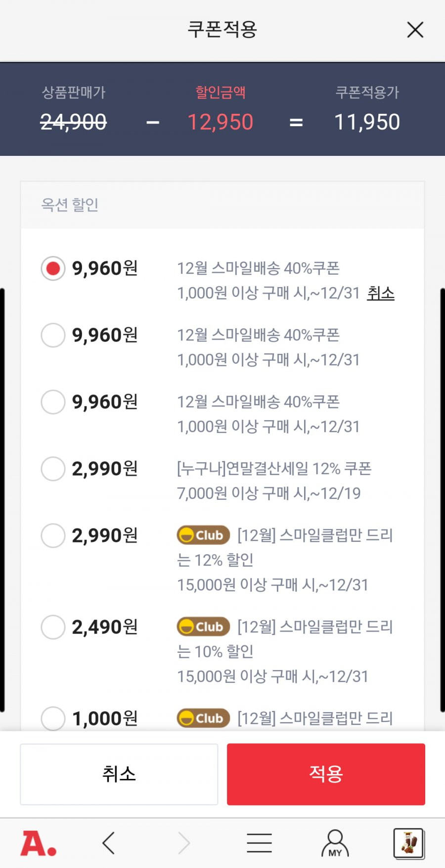445x868 pixels.
Task: Choose the 2,490원 Club 10% discount coupon
Action: [53, 627]
